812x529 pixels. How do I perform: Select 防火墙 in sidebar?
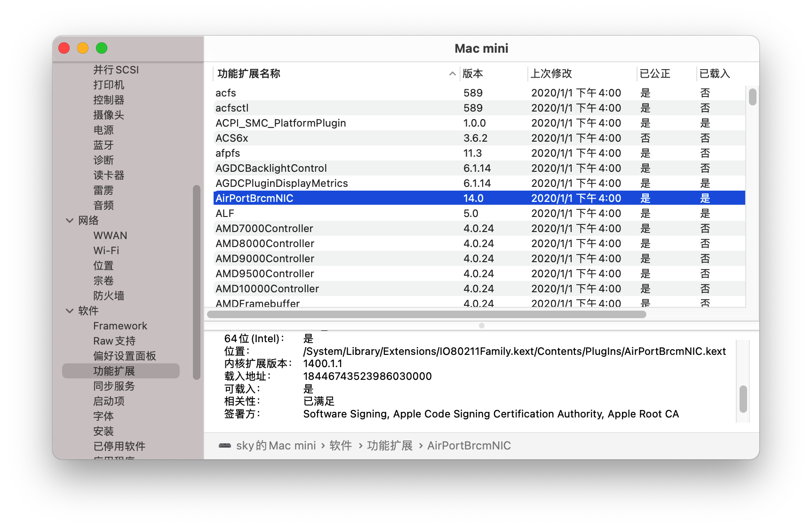(x=109, y=296)
